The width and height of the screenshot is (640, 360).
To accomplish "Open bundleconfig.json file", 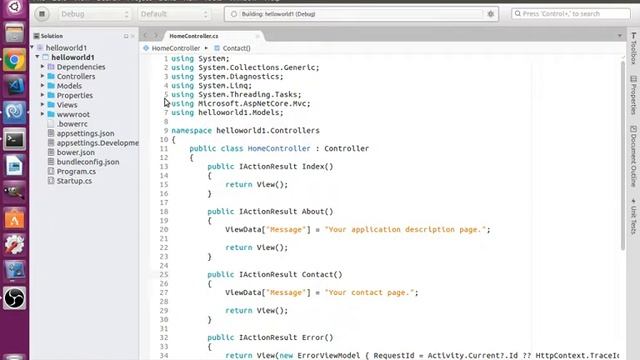I will [x=88, y=162].
